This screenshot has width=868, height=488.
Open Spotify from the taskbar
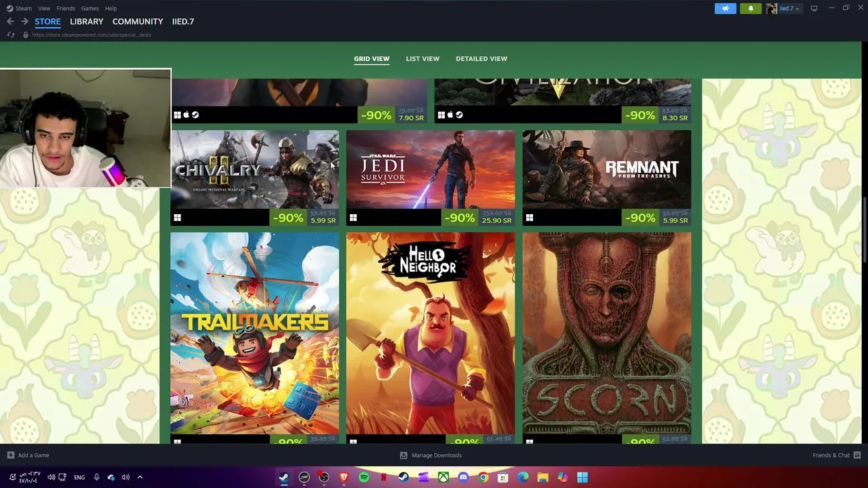[x=363, y=477]
